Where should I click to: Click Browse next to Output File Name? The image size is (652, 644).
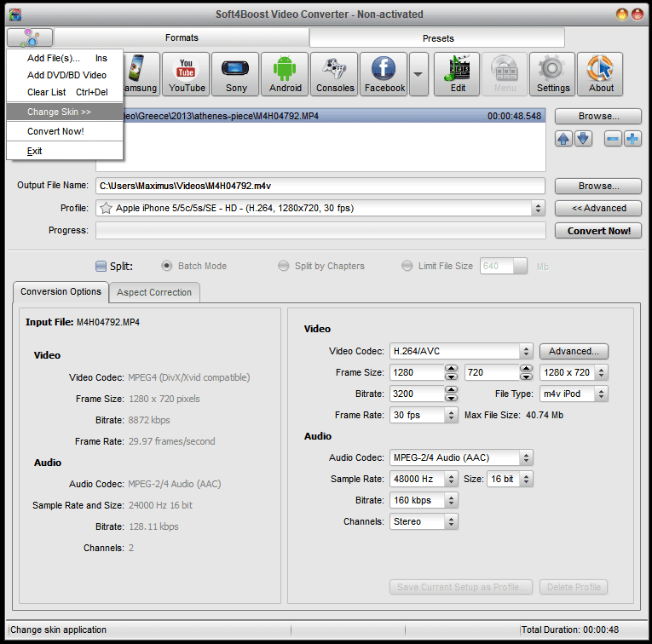tap(598, 187)
